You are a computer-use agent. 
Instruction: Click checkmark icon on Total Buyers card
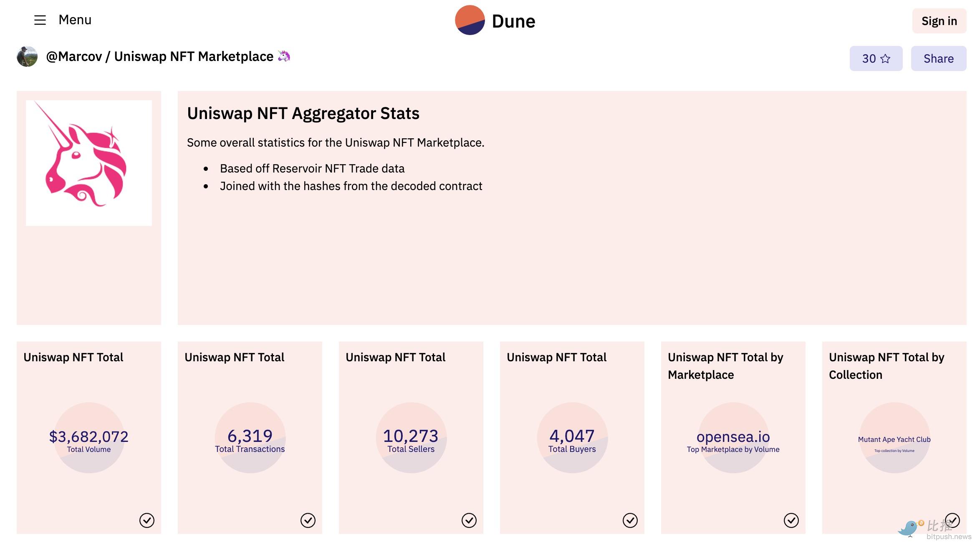[630, 520]
